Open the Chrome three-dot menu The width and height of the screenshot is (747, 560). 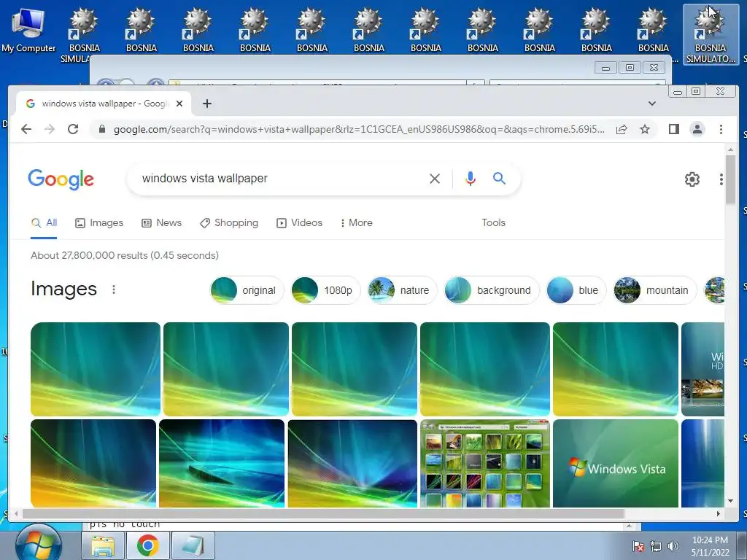pos(721,129)
